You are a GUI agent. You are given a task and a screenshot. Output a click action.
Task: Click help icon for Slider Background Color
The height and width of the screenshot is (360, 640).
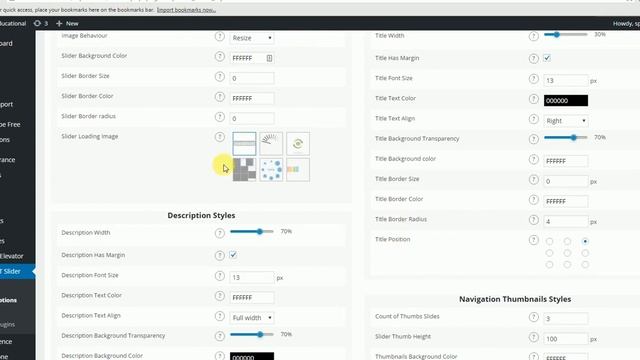(220, 56)
